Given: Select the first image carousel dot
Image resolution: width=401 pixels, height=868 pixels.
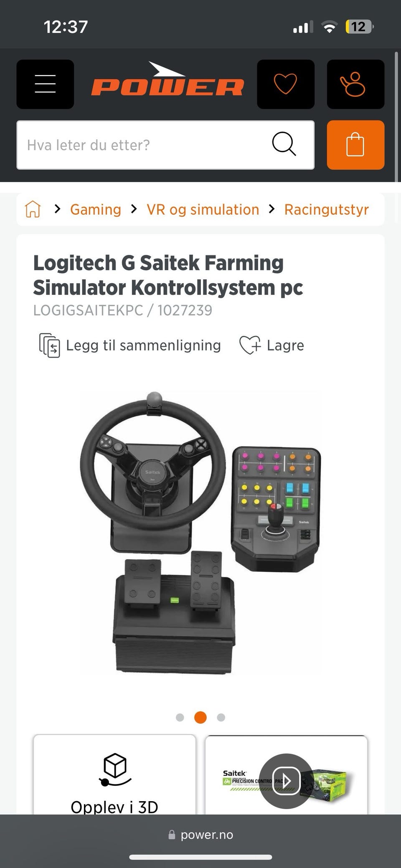Looking at the screenshot, I should click(x=180, y=717).
